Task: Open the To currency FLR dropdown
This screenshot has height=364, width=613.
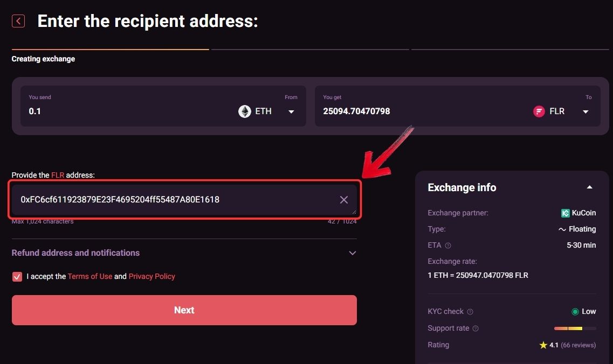Action: tap(586, 111)
